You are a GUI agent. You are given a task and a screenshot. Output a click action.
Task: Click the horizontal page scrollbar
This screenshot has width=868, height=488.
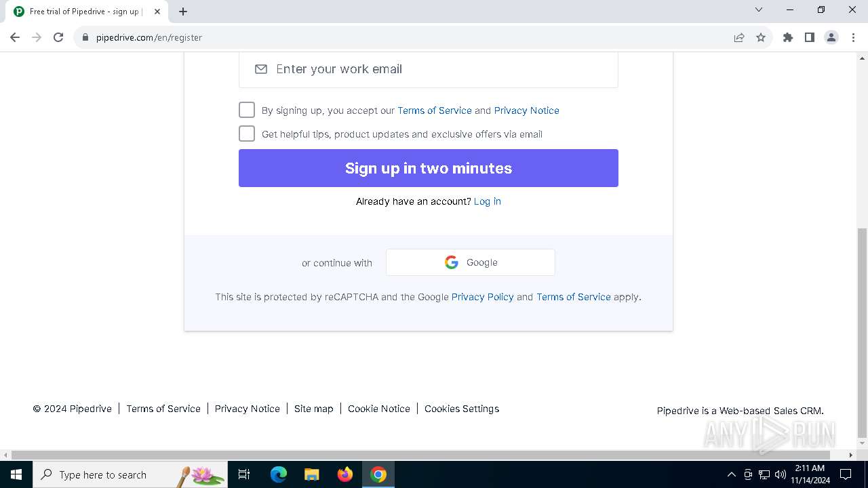point(420,455)
